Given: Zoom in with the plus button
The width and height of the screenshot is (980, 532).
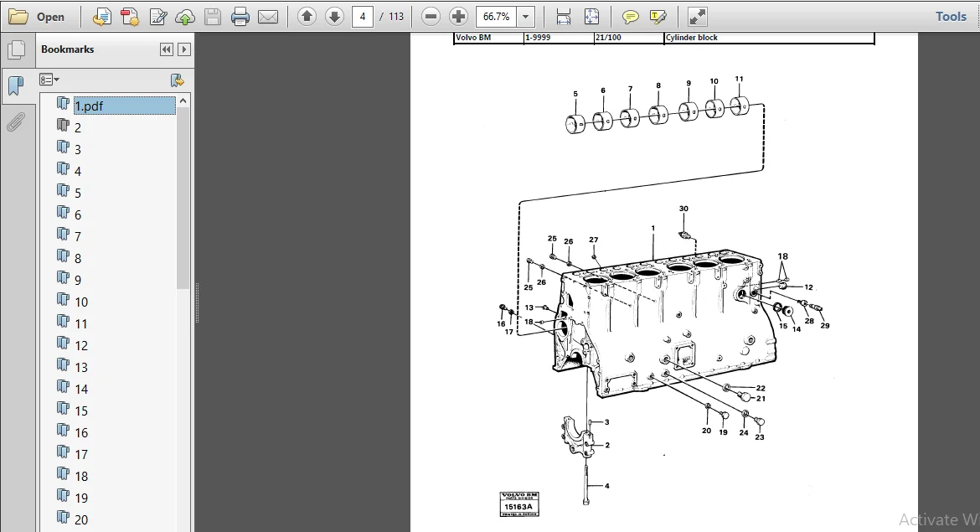Looking at the screenshot, I should 458,16.
